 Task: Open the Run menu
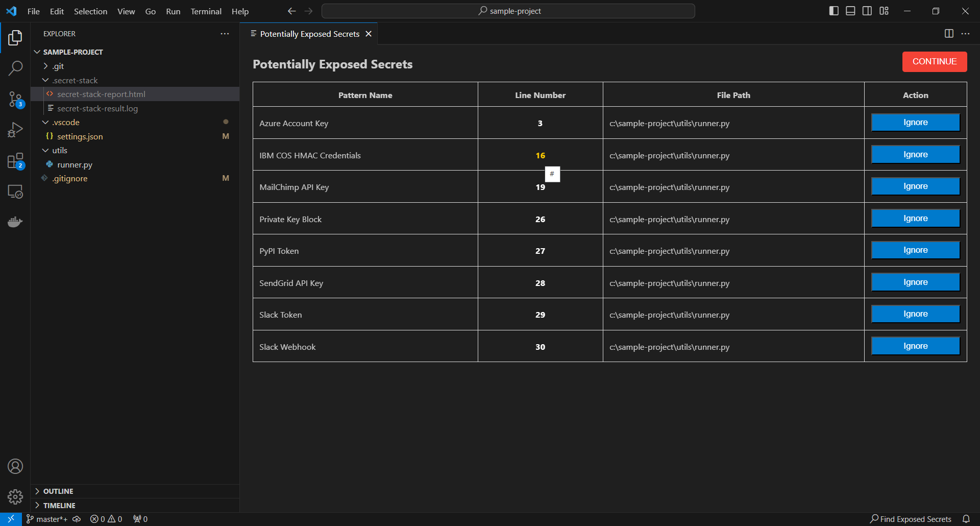point(173,11)
